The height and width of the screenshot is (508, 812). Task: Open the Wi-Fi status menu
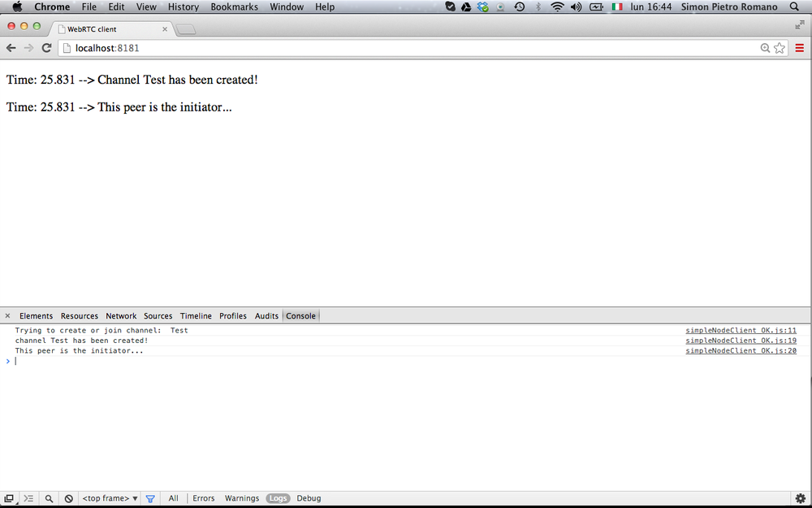pos(557,7)
